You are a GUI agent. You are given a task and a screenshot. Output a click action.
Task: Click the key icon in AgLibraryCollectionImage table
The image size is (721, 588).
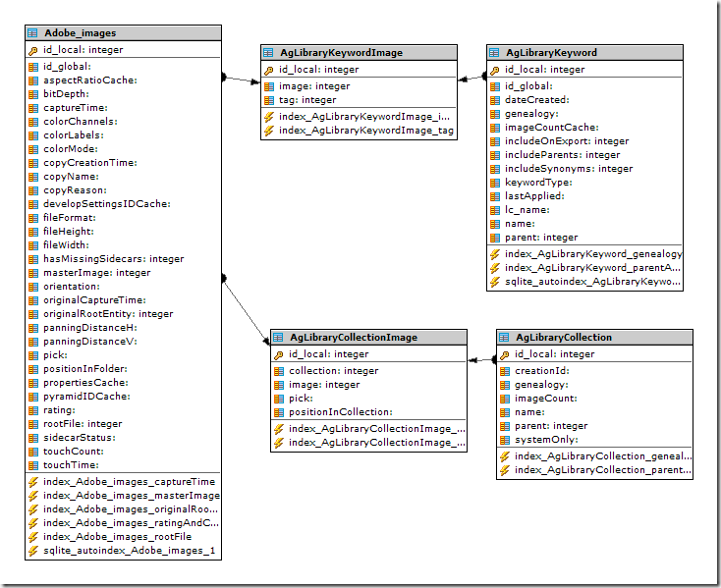(x=279, y=354)
